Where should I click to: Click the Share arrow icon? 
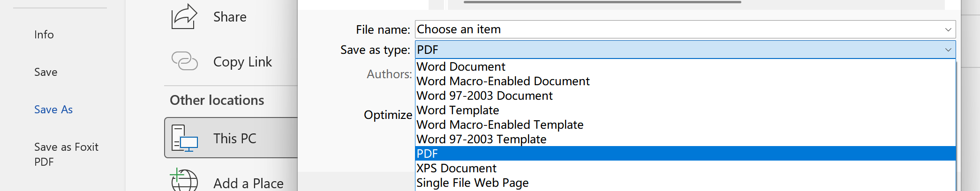coord(184,16)
